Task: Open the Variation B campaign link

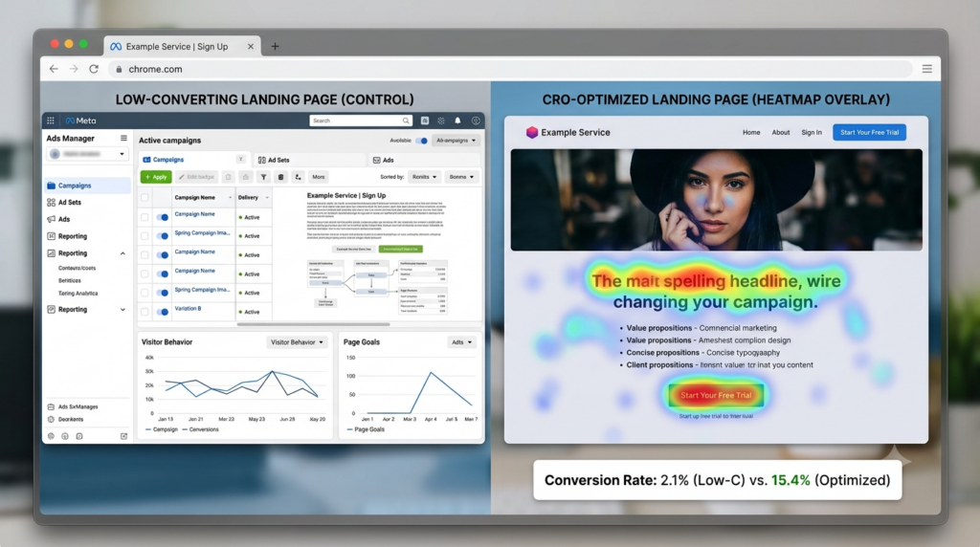Action: (188, 309)
